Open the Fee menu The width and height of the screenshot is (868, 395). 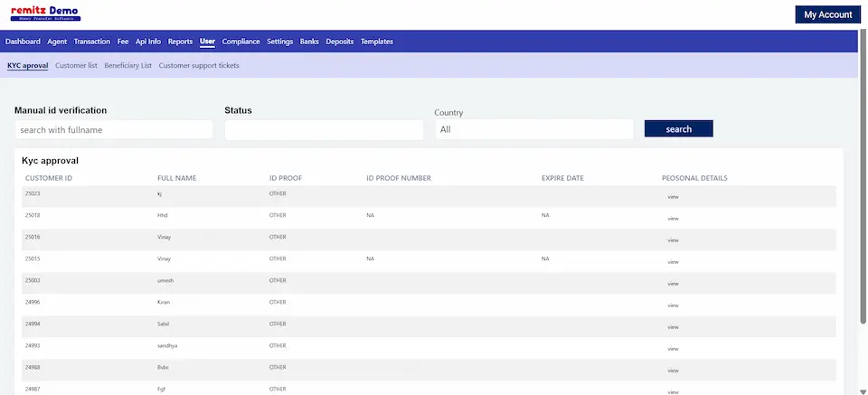point(123,42)
